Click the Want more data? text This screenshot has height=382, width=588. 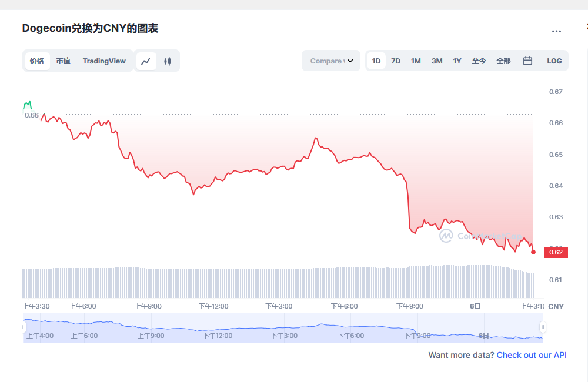461,355
